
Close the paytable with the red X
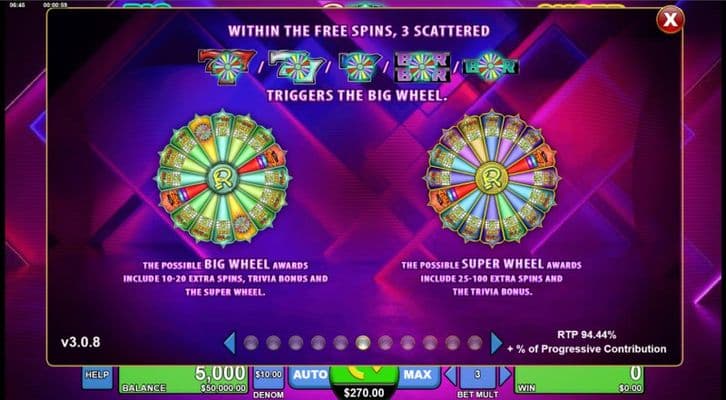(670, 20)
